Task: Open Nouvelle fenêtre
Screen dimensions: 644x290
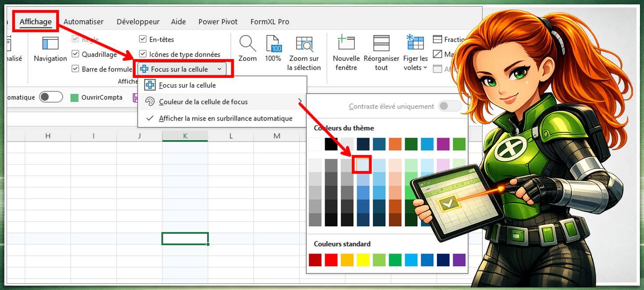Action: pos(346,43)
